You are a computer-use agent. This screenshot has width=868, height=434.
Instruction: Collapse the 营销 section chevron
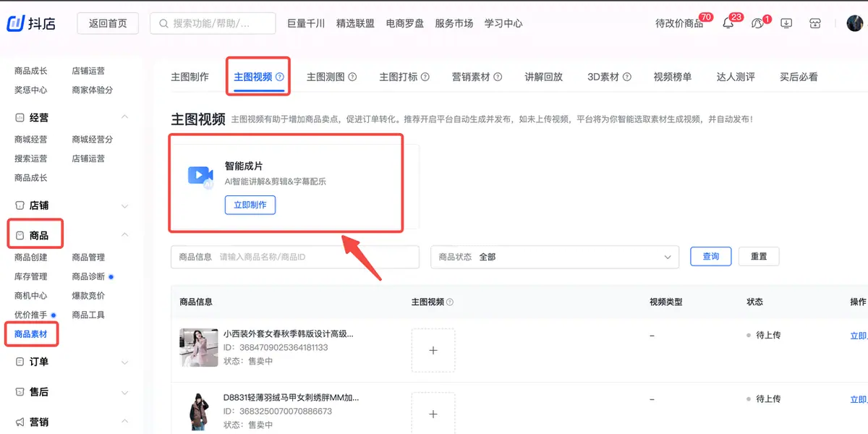pyautogui.click(x=124, y=422)
